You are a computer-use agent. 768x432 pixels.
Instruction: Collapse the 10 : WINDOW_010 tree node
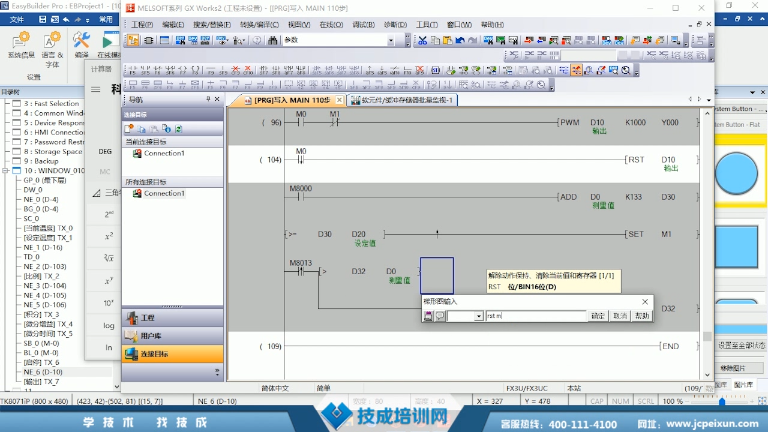click(x=5, y=171)
